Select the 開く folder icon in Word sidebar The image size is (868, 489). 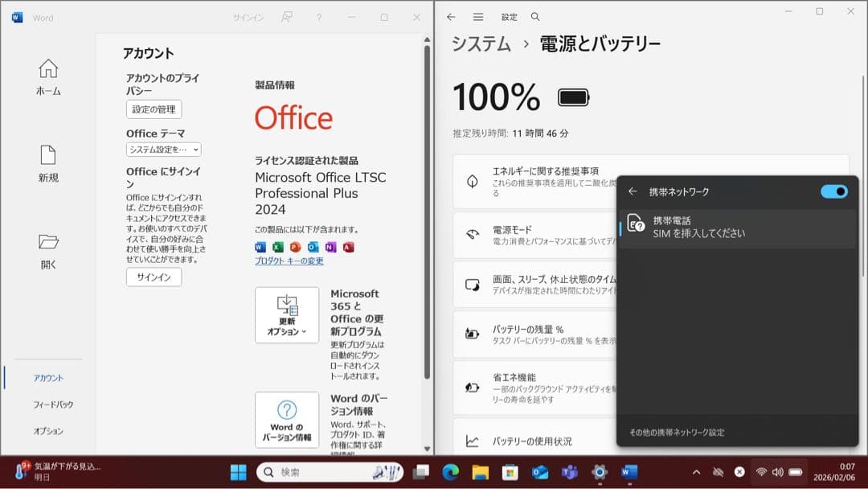(47, 241)
